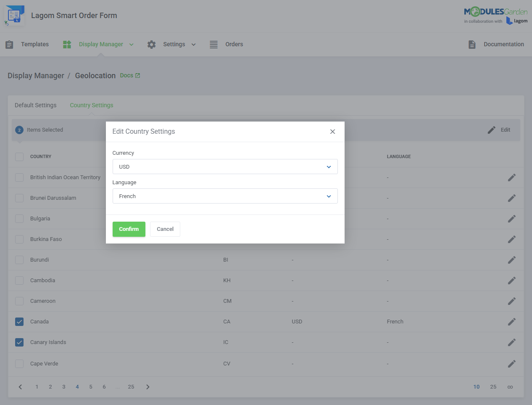Select the Country Settings tab
Viewport: 532px width, 405px height.
(92, 105)
